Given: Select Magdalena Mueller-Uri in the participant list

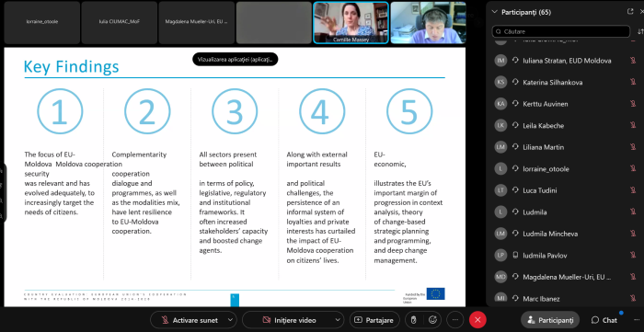Looking at the screenshot, I should [x=565, y=277].
